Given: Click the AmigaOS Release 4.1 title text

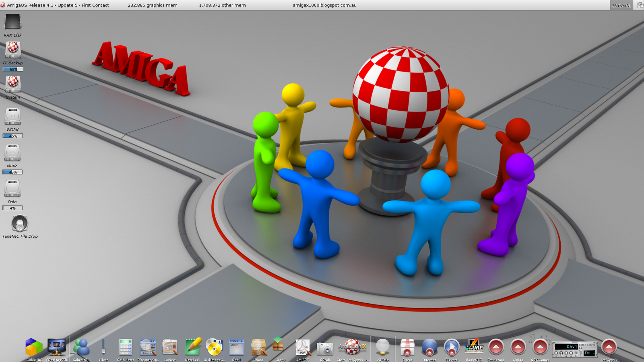Looking at the screenshot, I should tap(58, 5).
